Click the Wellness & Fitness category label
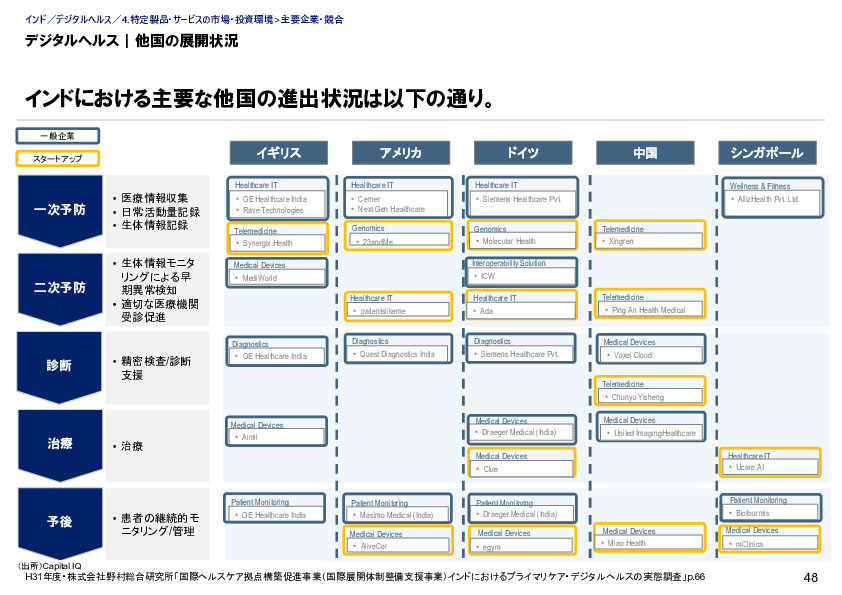Image resolution: width=842 pixels, height=595 pixels. [x=760, y=186]
